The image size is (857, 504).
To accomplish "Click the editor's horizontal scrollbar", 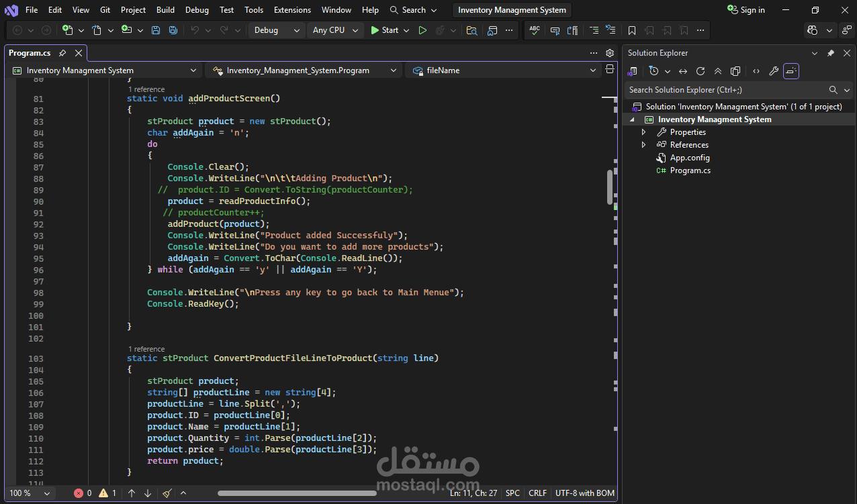I will (x=297, y=493).
